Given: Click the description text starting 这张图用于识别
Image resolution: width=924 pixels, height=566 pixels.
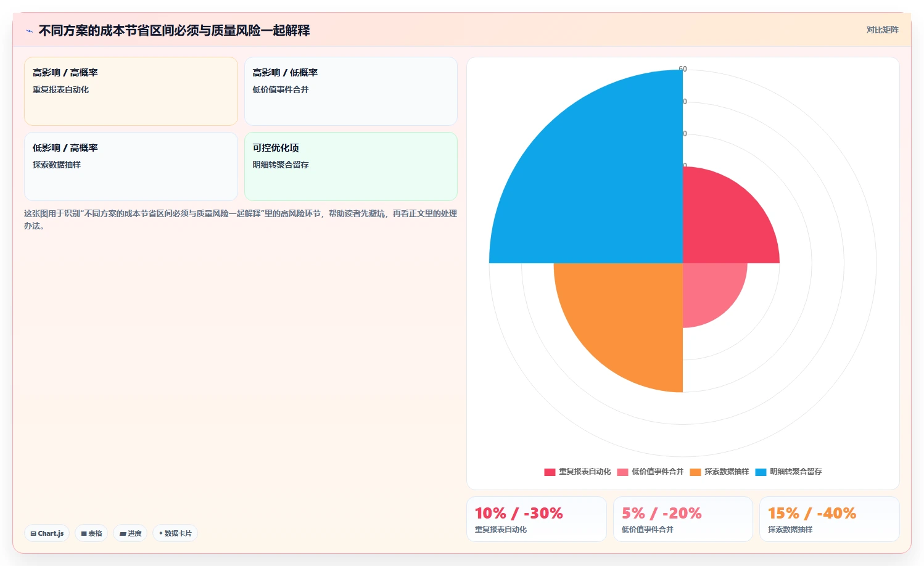Looking at the screenshot, I should coord(241,219).
